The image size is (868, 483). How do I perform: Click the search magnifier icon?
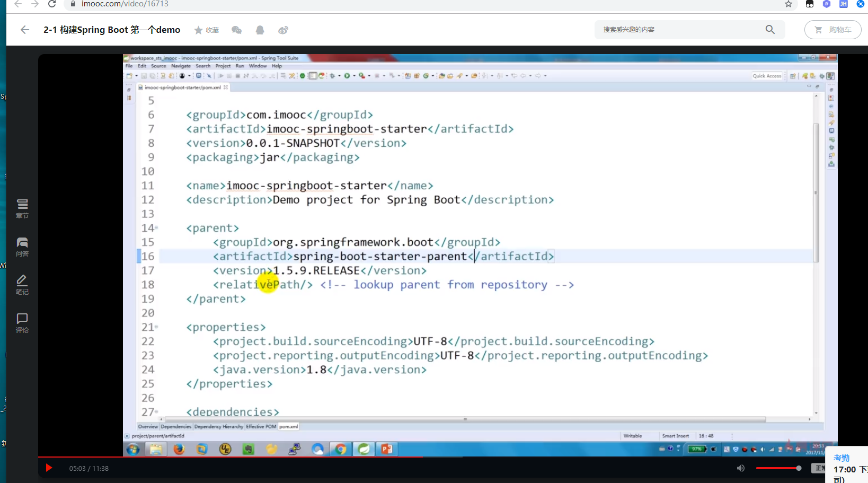click(x=770, y=30)
